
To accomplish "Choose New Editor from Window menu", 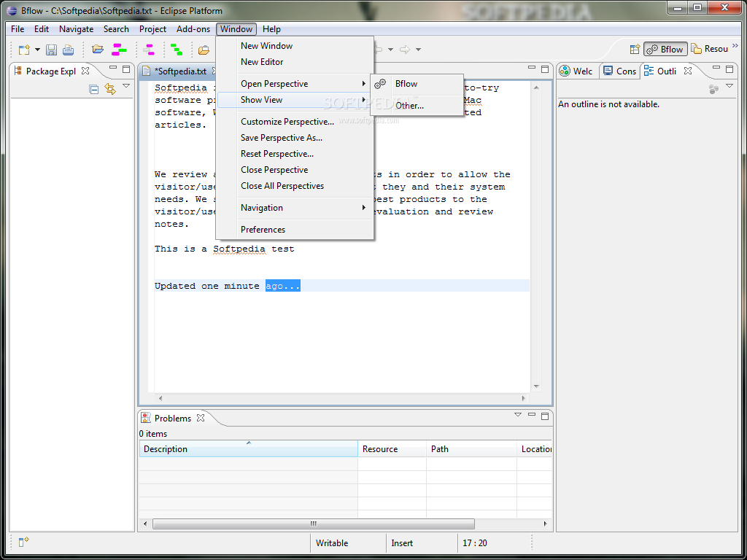I will pos(295,62).
